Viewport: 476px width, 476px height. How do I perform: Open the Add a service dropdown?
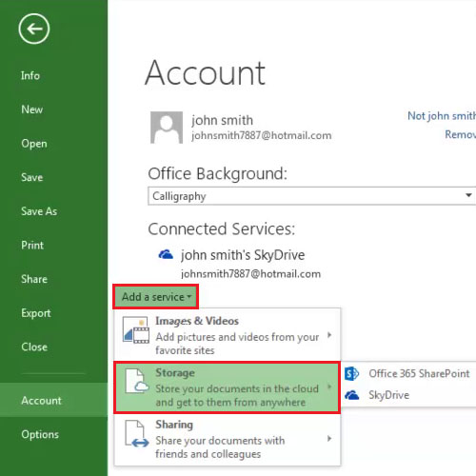pos(156,297)
